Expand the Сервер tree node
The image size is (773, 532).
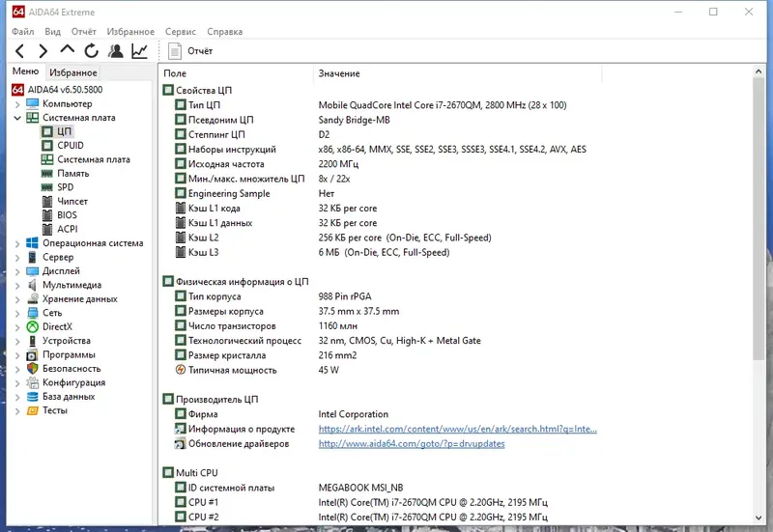click(x=17, y=257)
